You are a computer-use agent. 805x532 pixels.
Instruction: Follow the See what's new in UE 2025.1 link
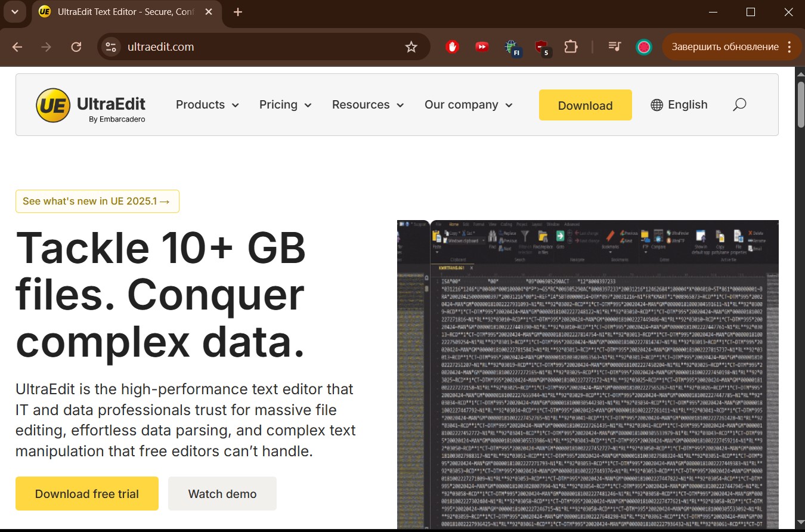[x=97, y=201]
